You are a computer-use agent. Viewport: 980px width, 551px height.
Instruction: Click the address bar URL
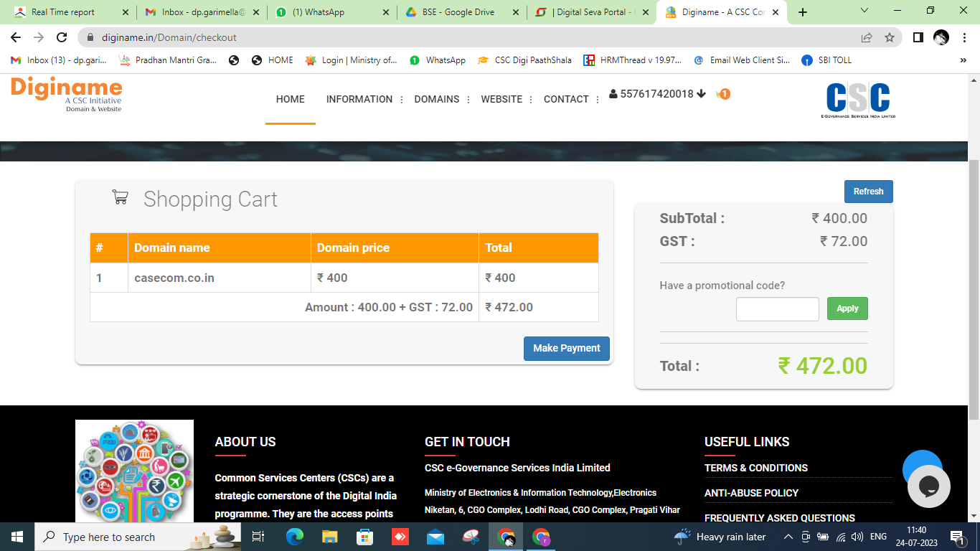[x=169, y=37]
